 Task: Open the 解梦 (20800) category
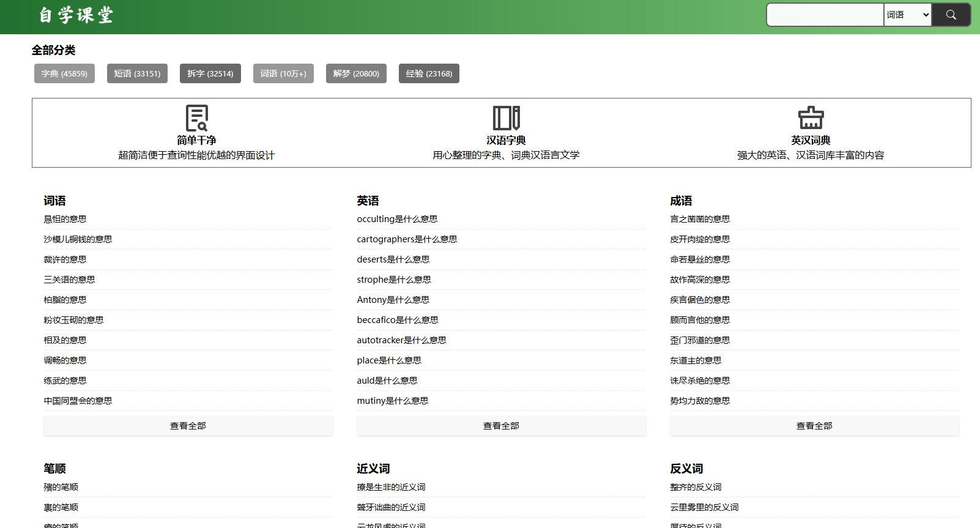click(x=356, y=73)
